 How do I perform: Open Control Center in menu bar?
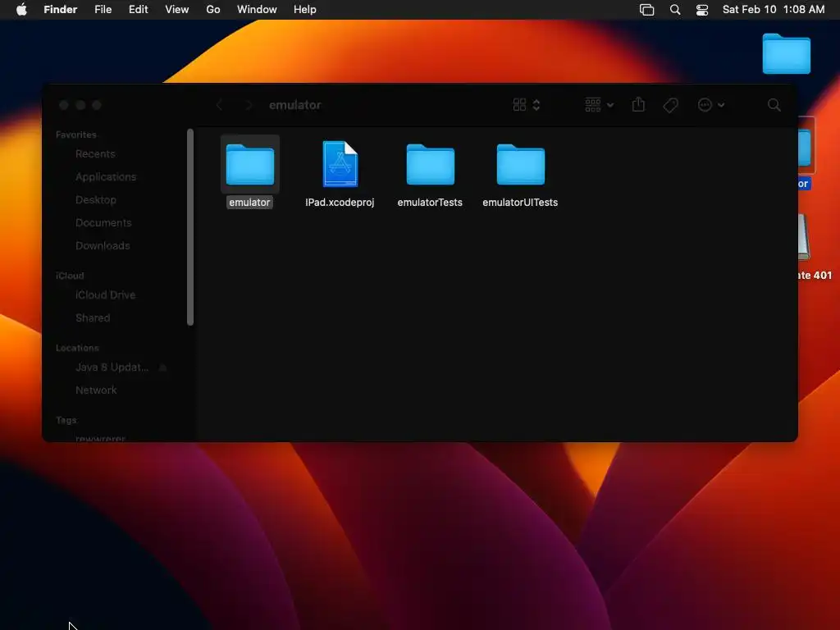coord(702,10)
